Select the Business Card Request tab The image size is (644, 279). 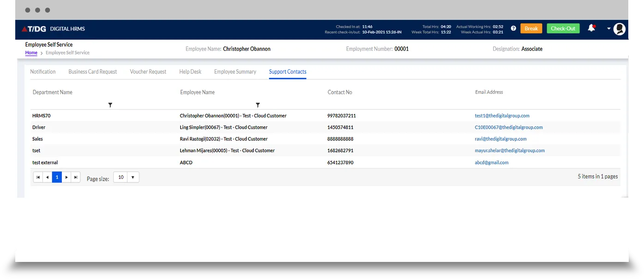(92, 72)
